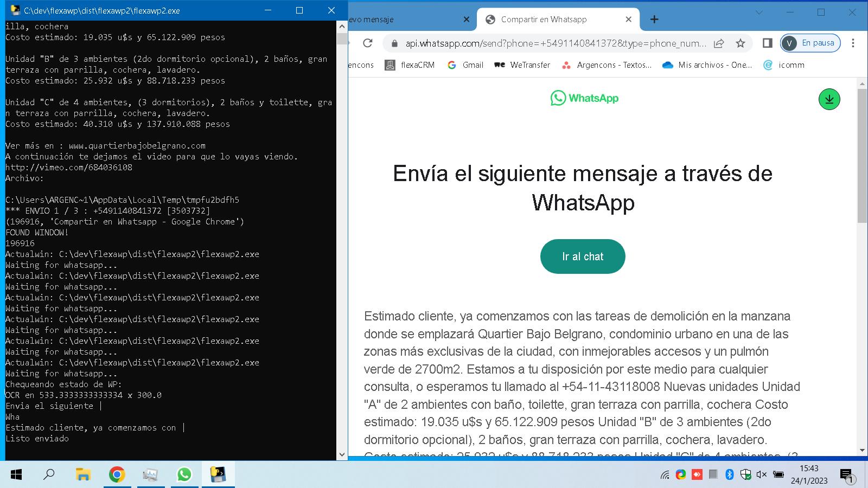Toggle Chrome side panel
868x488 pixels.
(767, 43)
